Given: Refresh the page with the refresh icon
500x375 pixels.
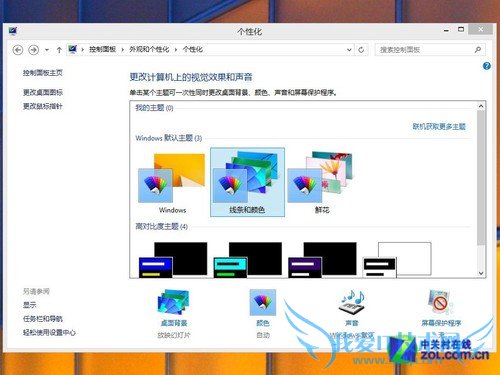Looking at the screenshot, I should point(361,50).
